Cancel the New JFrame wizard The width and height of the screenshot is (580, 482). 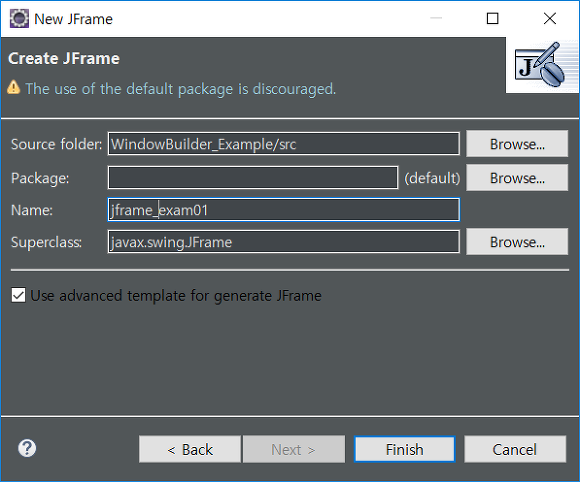tap(515, 449)
